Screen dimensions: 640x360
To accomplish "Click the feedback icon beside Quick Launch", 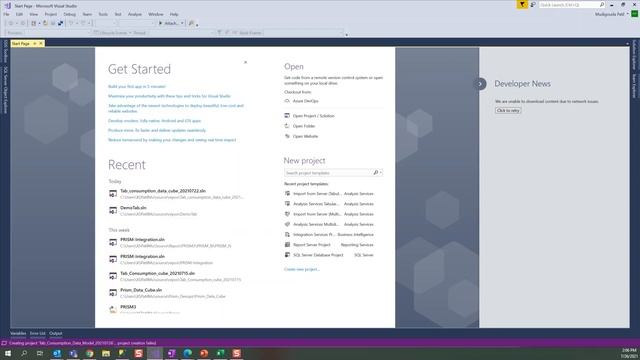I will click(x=533, y=4).
